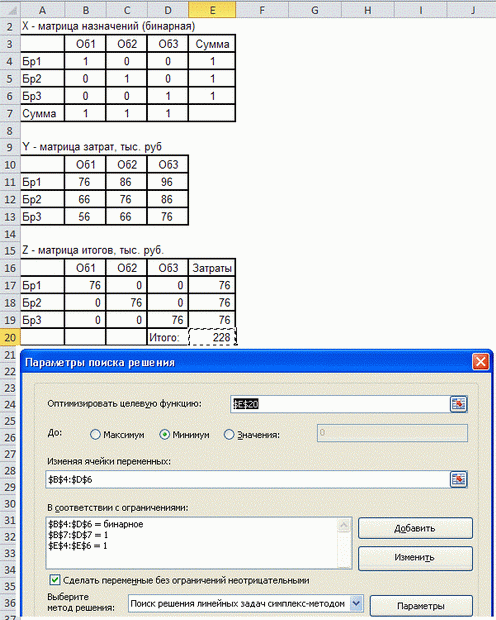Click the Добавить constraint button

pos(415,528)
